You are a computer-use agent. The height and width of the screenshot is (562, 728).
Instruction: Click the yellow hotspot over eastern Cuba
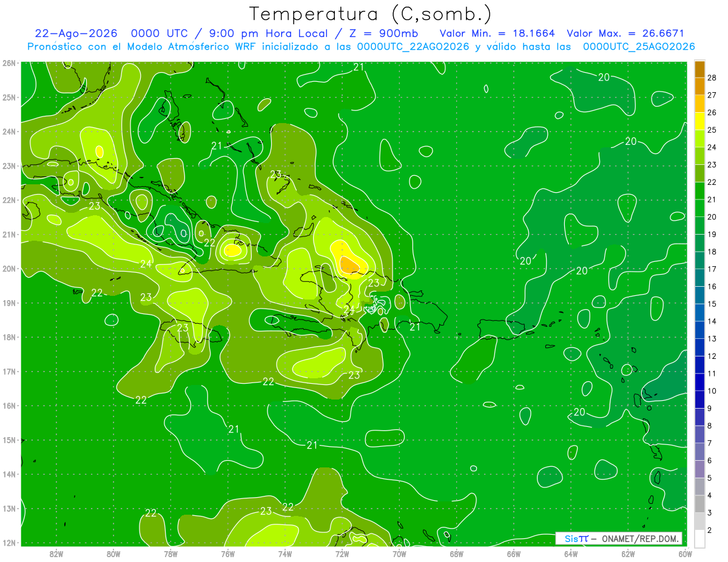232,250
